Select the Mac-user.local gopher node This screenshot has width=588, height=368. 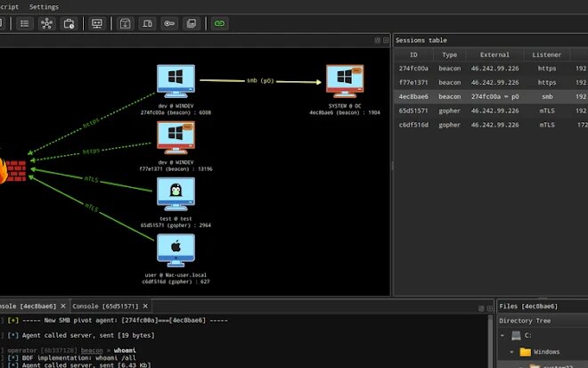point(176,250)
